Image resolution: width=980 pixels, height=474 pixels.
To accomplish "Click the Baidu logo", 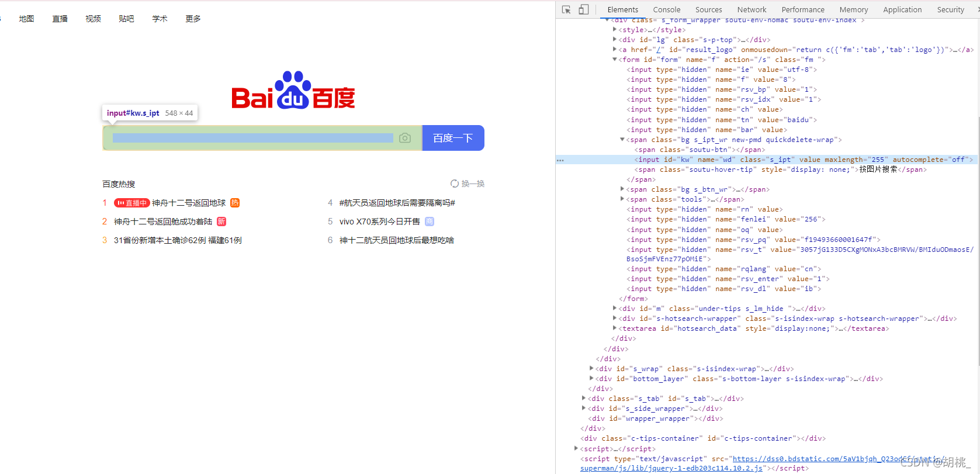I will pyautogui.click(x=293, y=91).
